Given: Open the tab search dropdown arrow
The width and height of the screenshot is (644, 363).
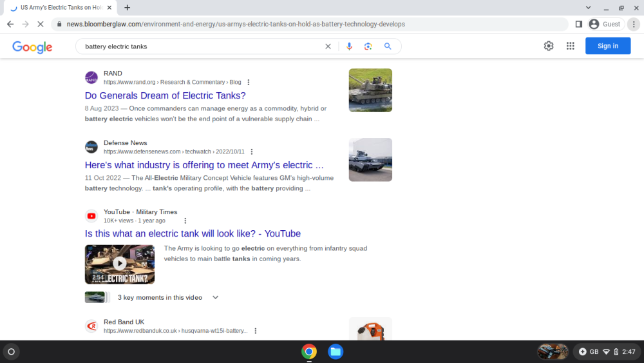Looking at the screenshot, I should pyautogui.click(x=588, y=7).
